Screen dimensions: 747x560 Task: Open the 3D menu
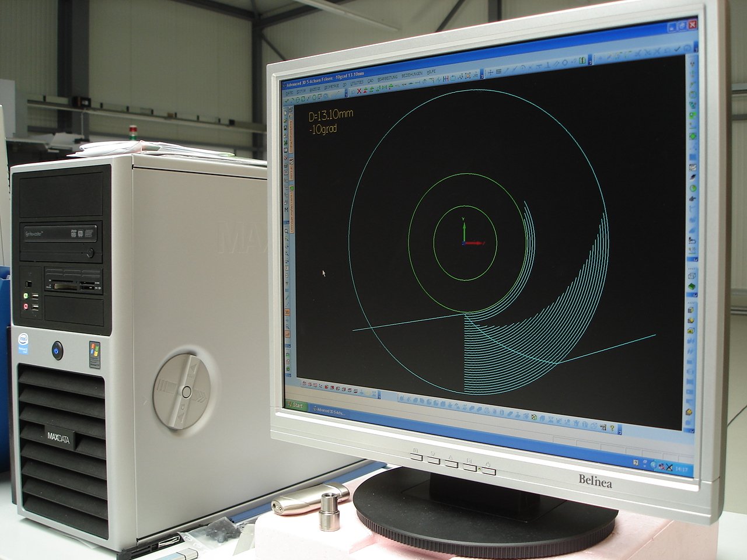(345, 85)
